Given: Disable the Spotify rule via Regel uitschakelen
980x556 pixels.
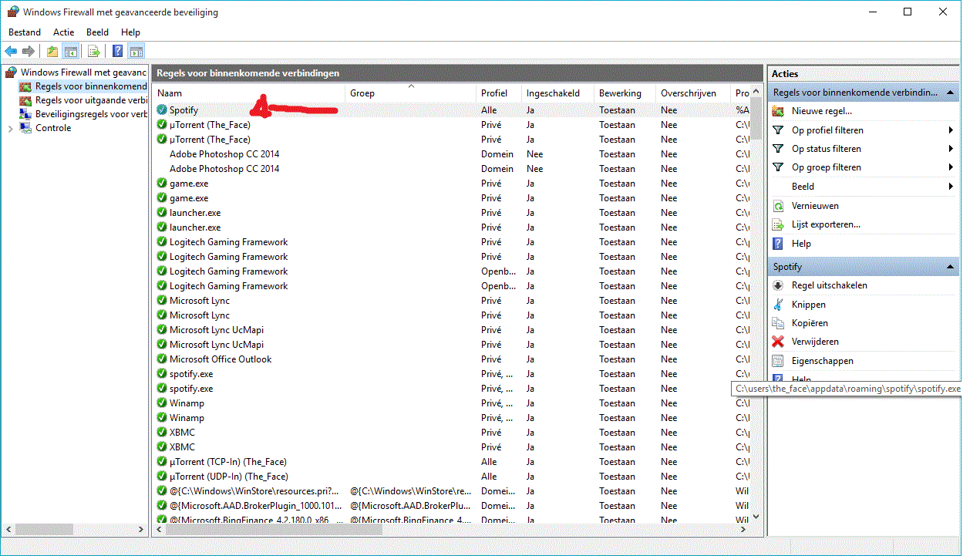Looking at the screenshot, I should [x=829, y=285].
